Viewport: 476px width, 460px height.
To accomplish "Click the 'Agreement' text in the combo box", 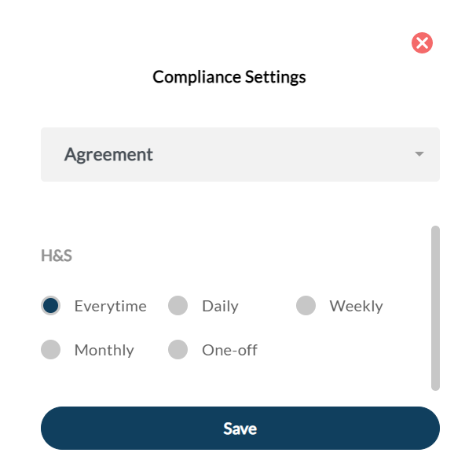I will coord(108,154).
